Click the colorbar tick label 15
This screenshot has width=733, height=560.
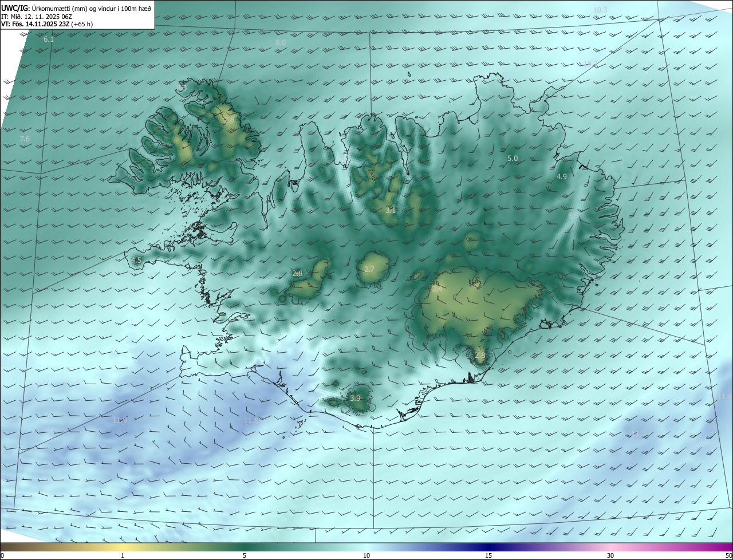(x=488, y=555)
